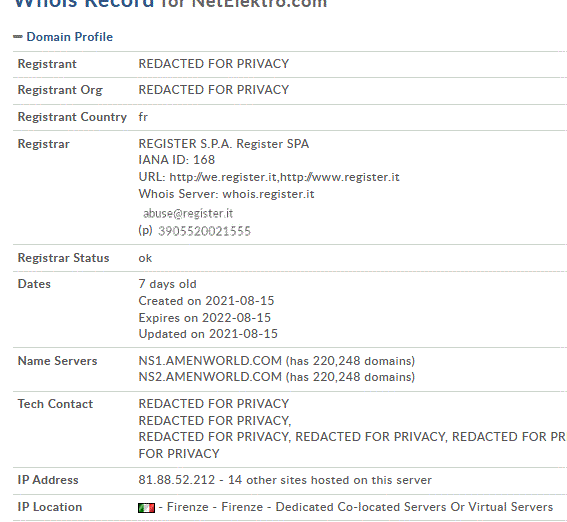Click the 81.88.52.212 IP address
567x522 pixels.
[177, 480]
